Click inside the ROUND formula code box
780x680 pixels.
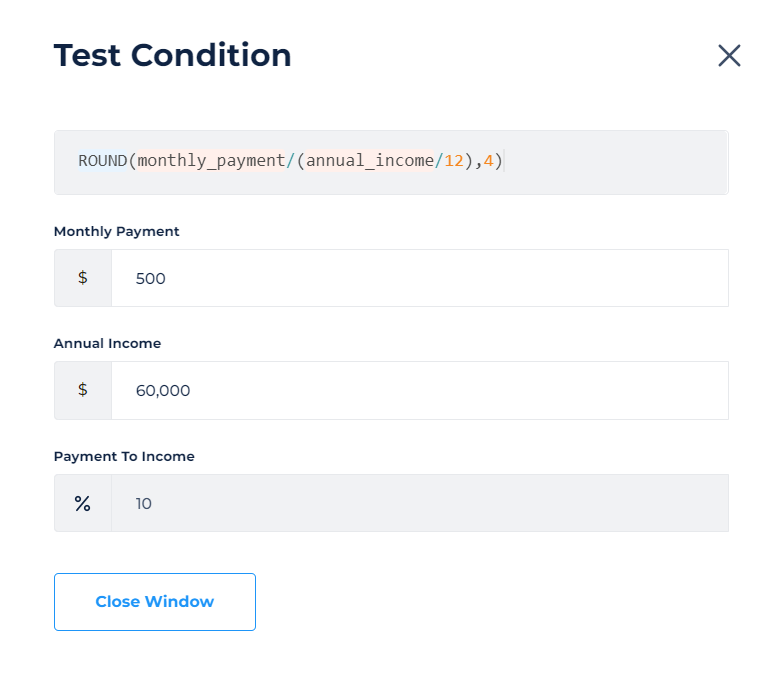610,162
